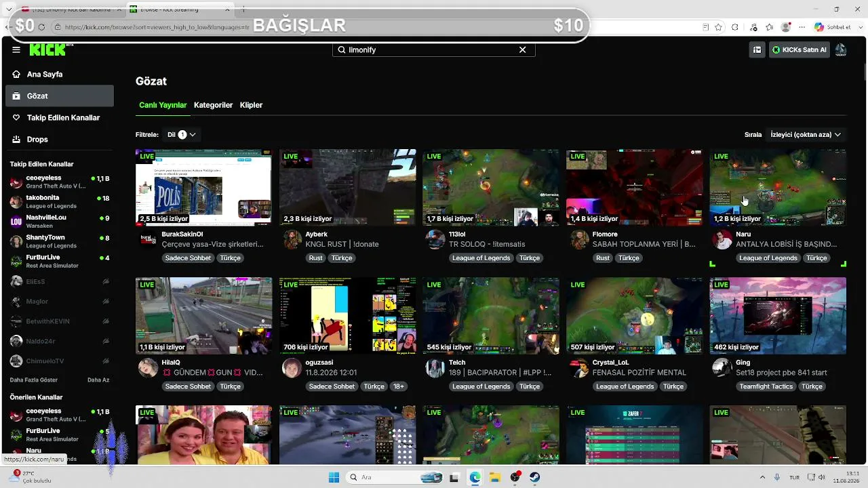
Task: Switch to the Klipler tab
Action: click(x=251, y=105)
